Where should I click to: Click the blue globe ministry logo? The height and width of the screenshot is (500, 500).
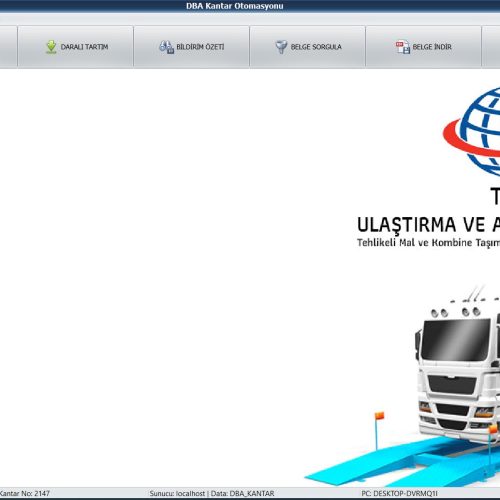[x=472, y=131]
